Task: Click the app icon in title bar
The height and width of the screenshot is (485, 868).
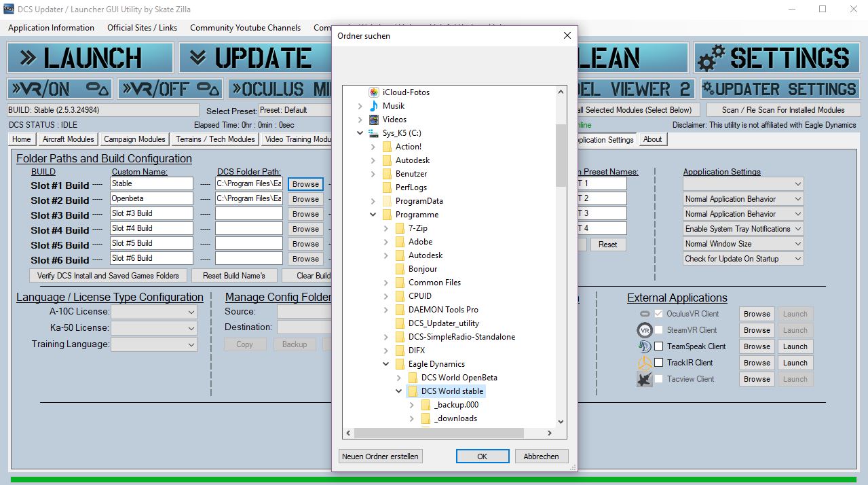Action: (x=10, y=10)
